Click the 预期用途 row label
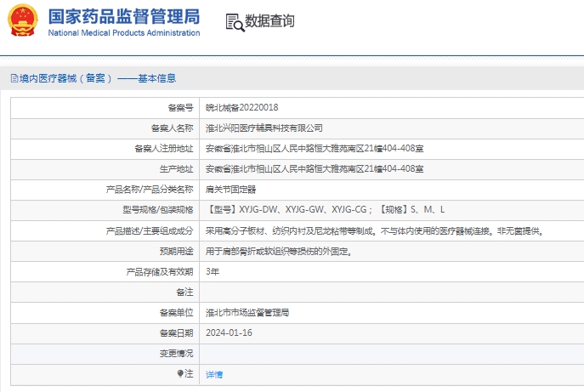Image resolution: width=584 pixels, height=392 pixels. point(177,252)
